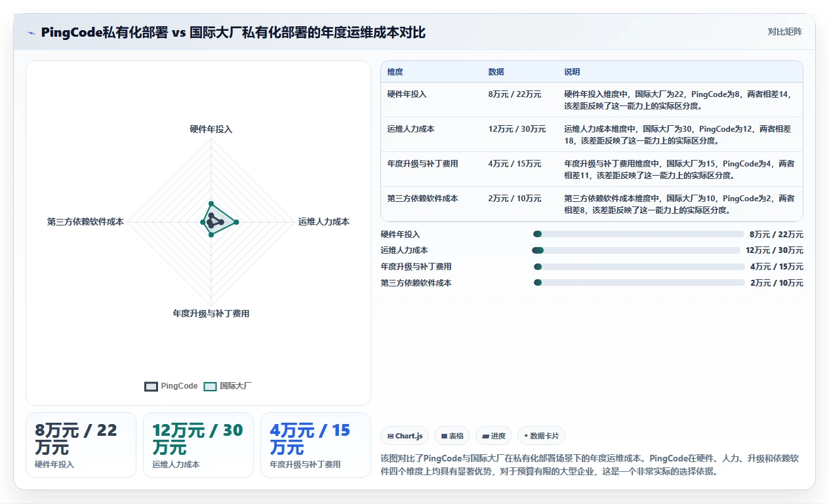
Task: Toggle the PingCode legend item in chart
Action: 171,386
